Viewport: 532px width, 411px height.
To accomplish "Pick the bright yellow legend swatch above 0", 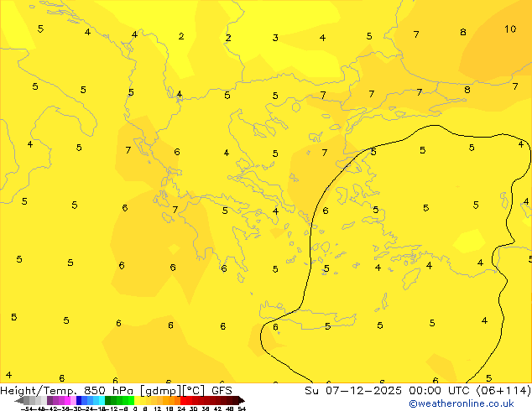I will 138,401.
